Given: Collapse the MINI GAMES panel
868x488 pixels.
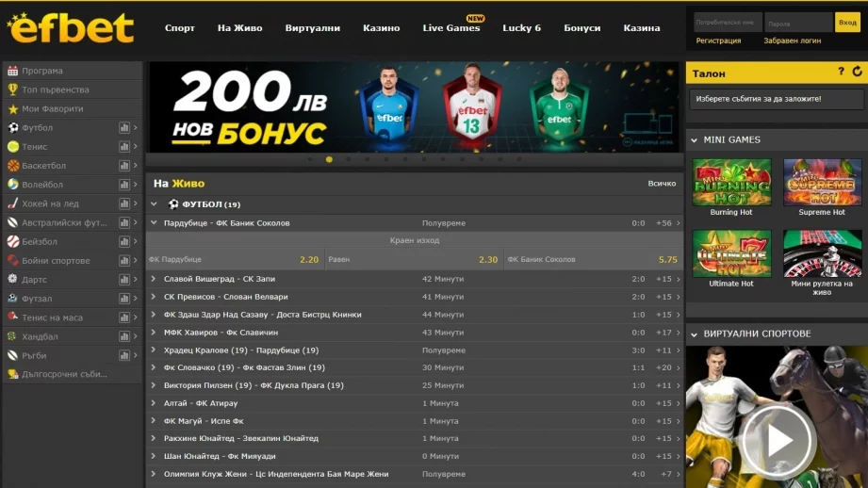Looking at the screenshot, I should [694, 139].
